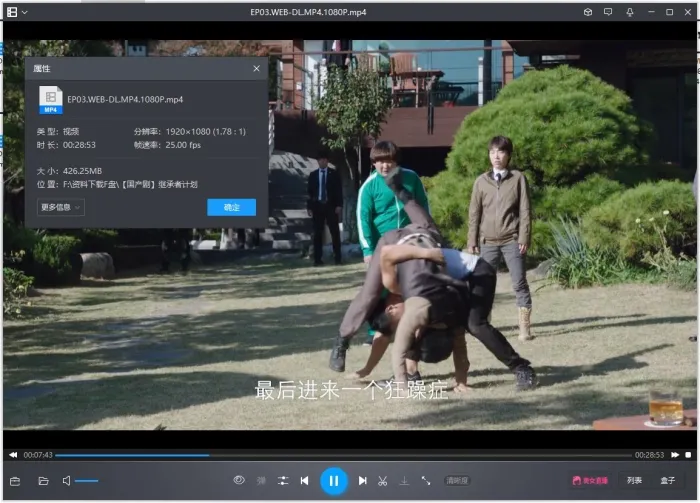
Task: Select the file size 426.25MB text
Action: [x=83, y=171]
